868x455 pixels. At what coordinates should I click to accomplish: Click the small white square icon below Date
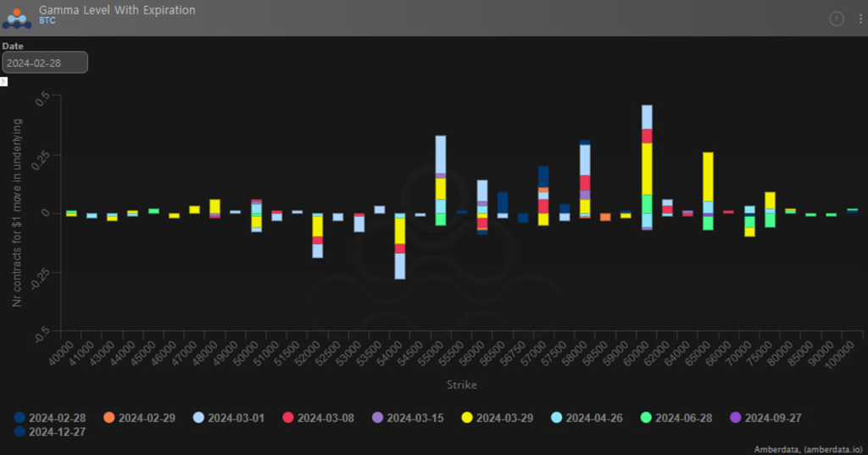click(x=3, y=81)
